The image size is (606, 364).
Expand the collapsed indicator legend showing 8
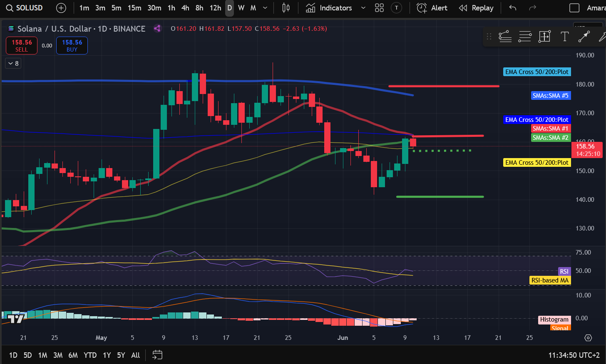[13, 63]
